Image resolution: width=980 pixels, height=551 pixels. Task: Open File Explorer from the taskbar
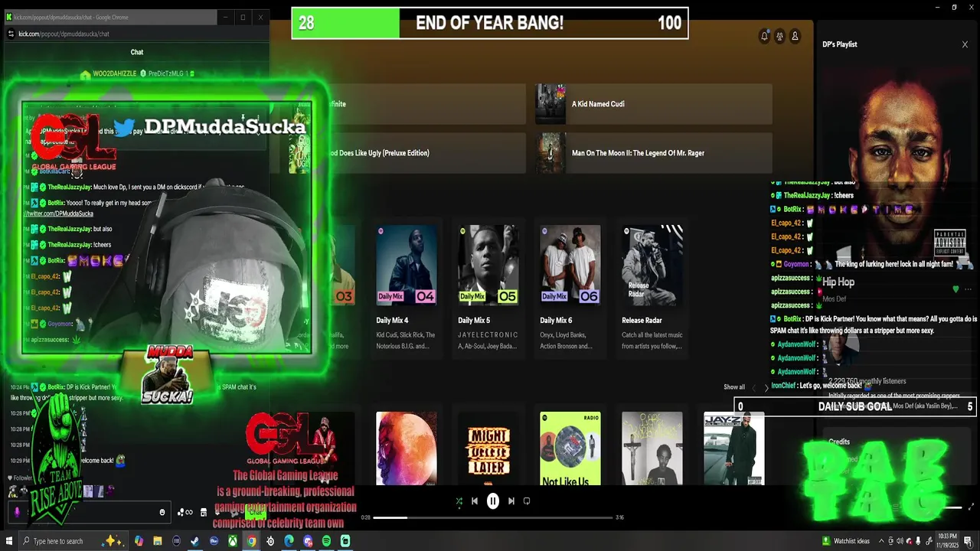[x=158, y=541]
